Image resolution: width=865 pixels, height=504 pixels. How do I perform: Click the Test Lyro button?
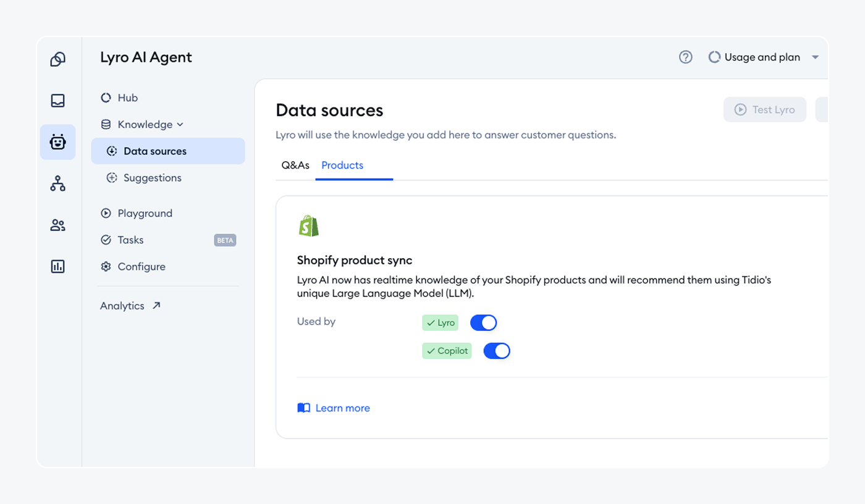pyautogui.click(x=765, y=109)
